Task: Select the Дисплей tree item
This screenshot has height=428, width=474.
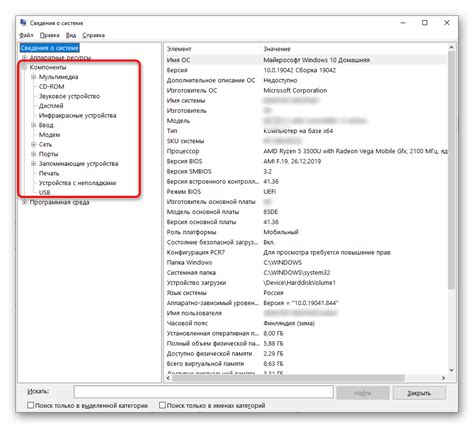Action: point(51,106)
